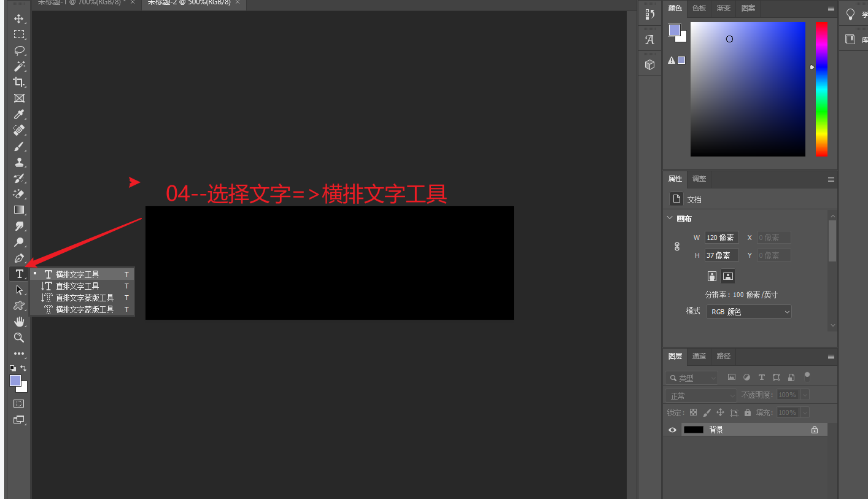This screenshot has width=868, height=499.
Task: Select the Clone Stamp tool
Action: [19, 162]
